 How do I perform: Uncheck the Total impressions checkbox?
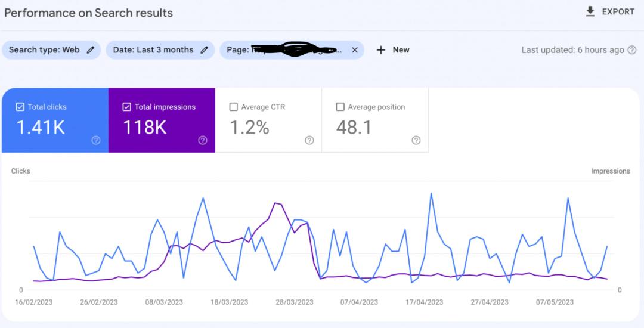(126, 107)
